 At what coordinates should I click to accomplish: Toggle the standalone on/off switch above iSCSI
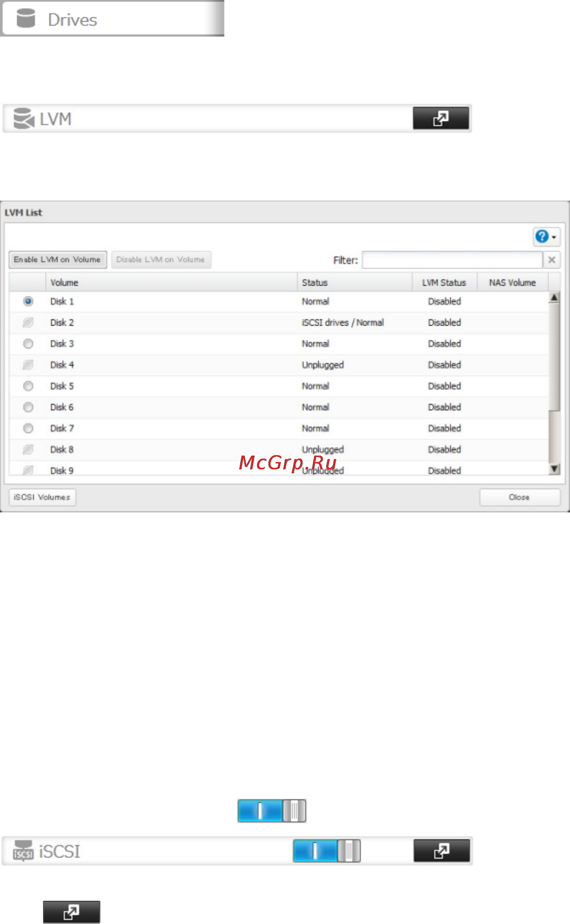coord(272,811)
